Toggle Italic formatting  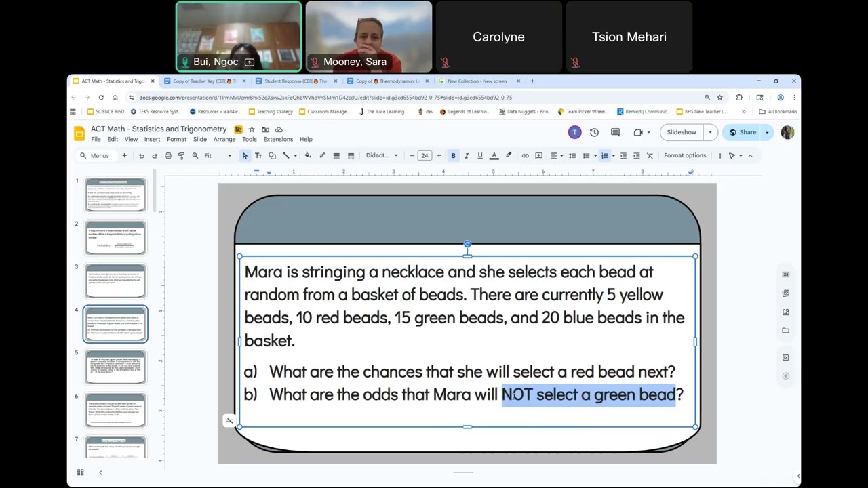tap(467, 156)
